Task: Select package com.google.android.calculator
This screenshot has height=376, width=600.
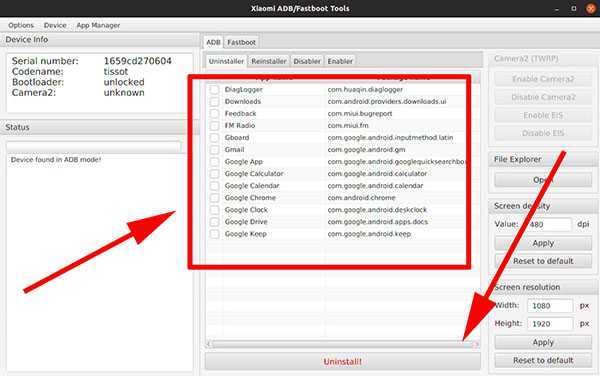Action: point(377,174)
